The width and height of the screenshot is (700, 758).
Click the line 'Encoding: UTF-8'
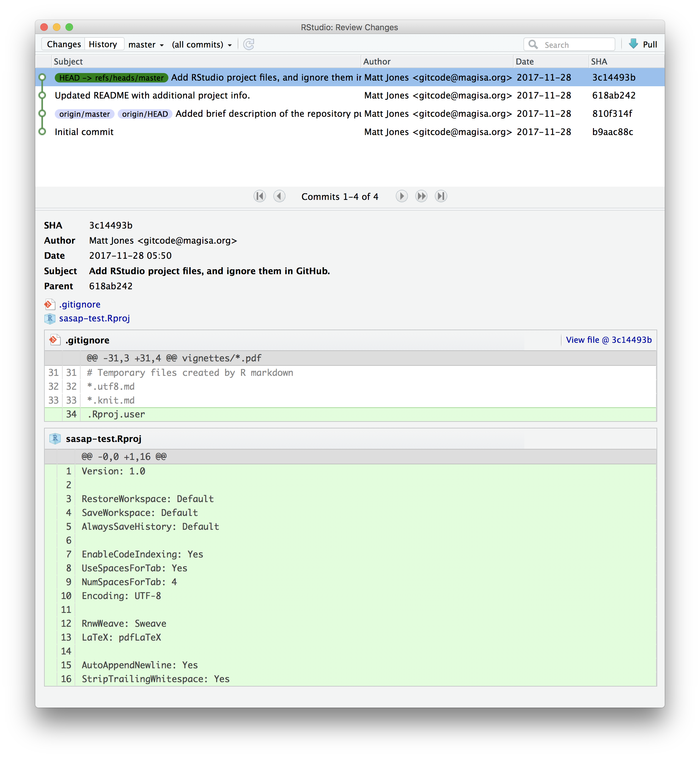click(x=350, y=596)
